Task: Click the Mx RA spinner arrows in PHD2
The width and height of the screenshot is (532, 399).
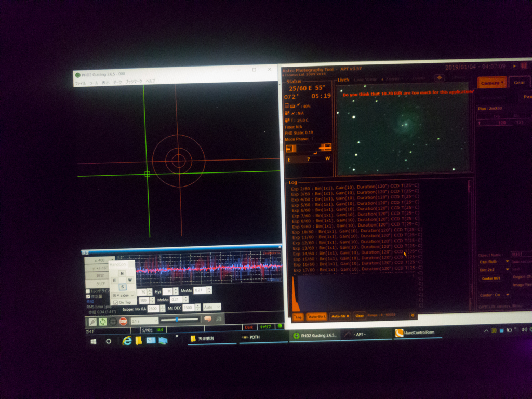Action: (163, 309)
